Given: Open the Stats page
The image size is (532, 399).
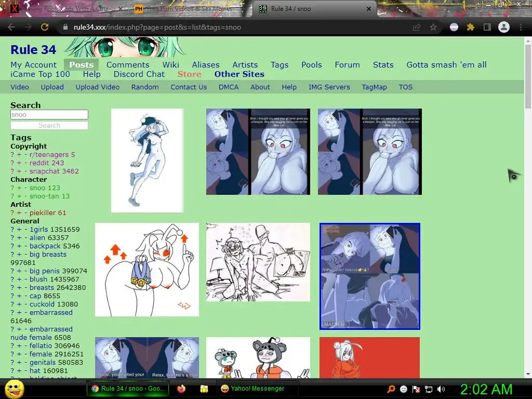Looking at the screenshot, I should pyautogui.click(x=383, y=65).
